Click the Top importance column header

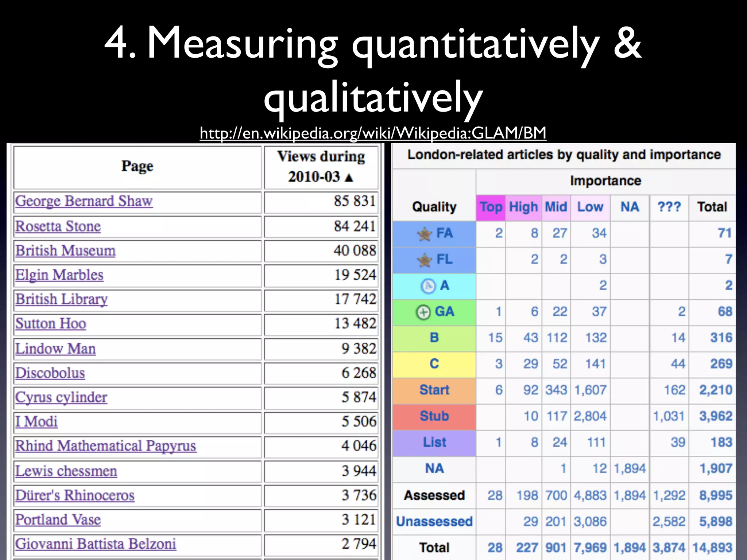[x=491, y=207]
